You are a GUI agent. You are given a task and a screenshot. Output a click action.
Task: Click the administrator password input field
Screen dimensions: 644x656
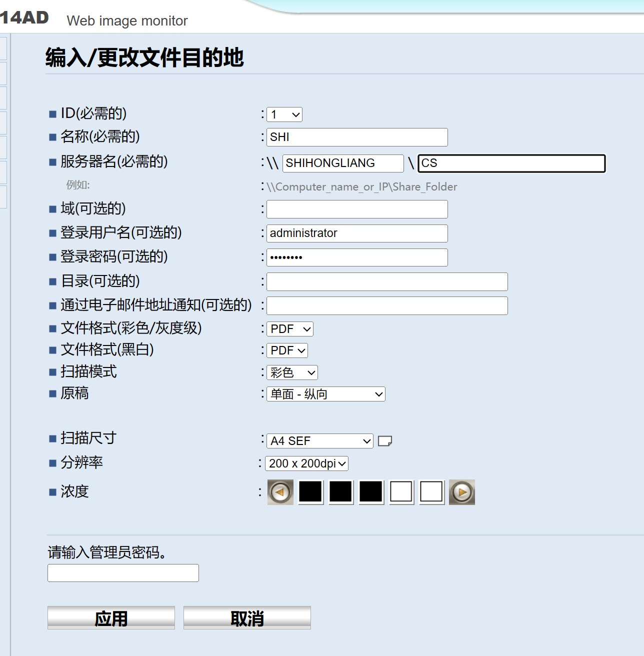[123, 573]
